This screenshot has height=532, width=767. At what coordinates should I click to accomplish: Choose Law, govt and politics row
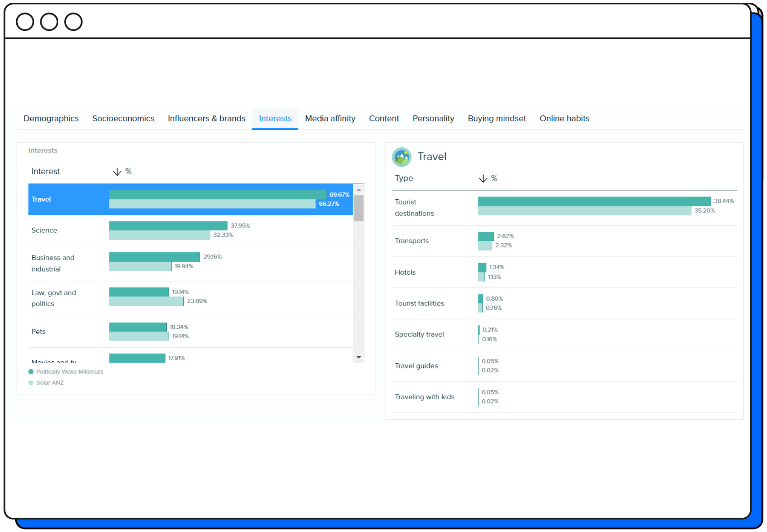[54, 298]
